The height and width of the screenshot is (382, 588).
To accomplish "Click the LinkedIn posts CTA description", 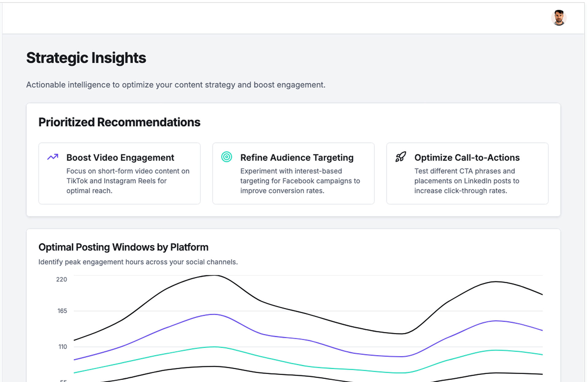I will coord(466,181).
